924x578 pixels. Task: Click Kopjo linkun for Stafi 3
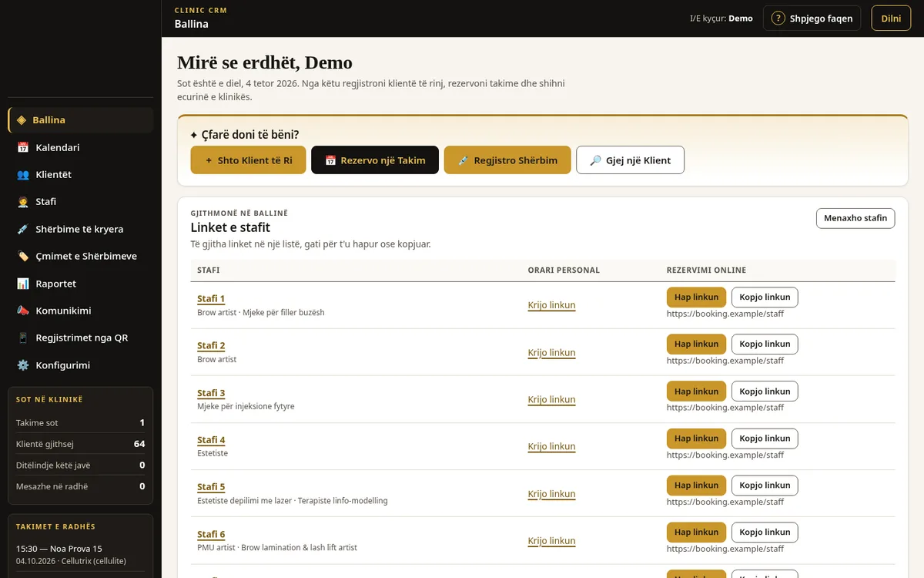765,391
